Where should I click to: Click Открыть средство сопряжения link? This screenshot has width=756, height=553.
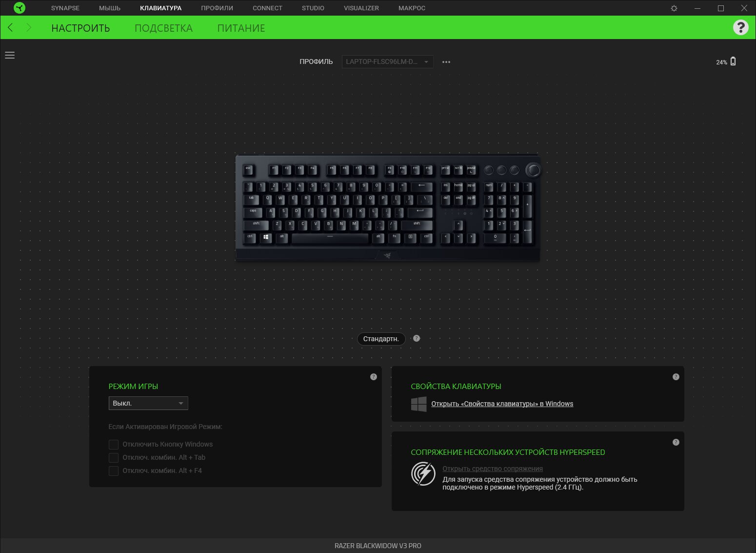point(493,469)
